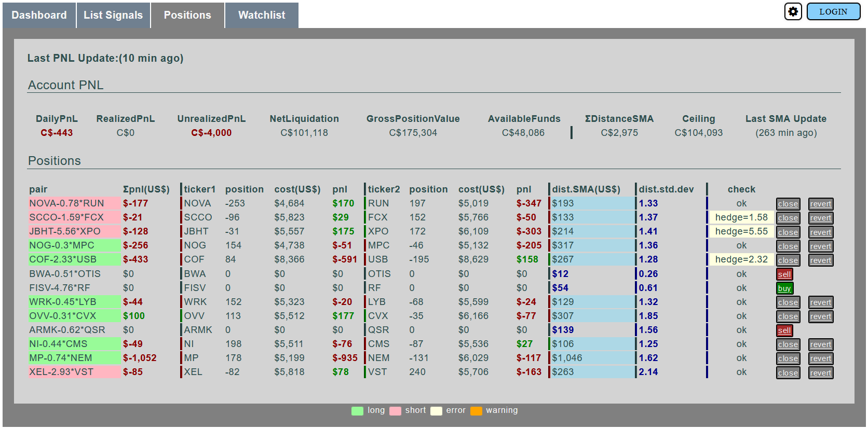The height and width of the screenshot is (429, 868).
Task: Click the NetLiquidation value C$101,118
Action: [304, 133]
